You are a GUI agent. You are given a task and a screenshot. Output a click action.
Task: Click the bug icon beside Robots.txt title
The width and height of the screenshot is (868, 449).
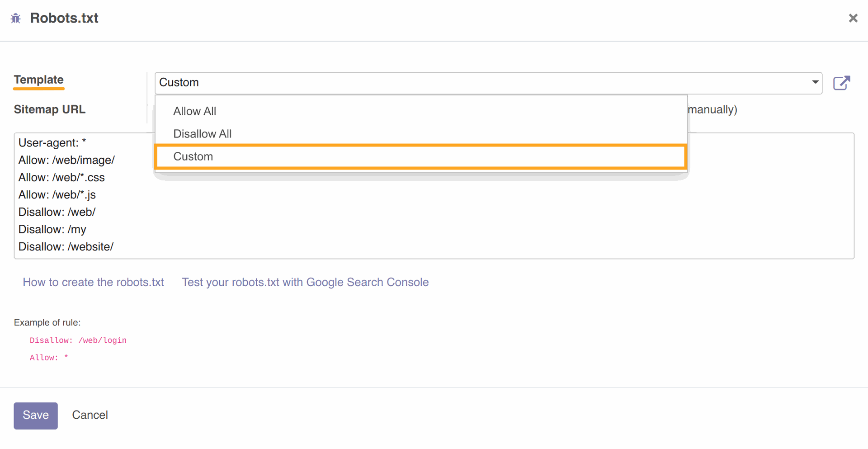pyautogui.click(x=16, y=18)
